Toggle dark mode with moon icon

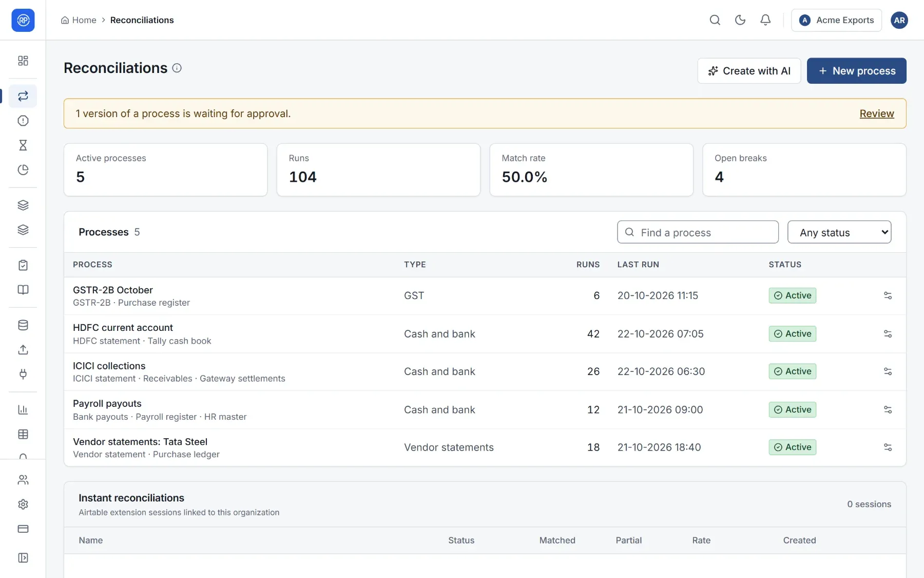click(740, 20)
